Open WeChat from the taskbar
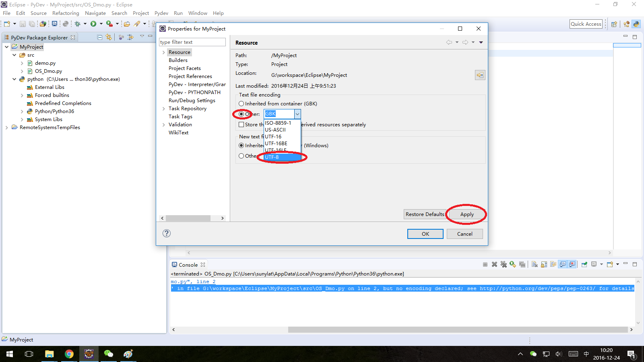The image size is (644, 362). 109,354
